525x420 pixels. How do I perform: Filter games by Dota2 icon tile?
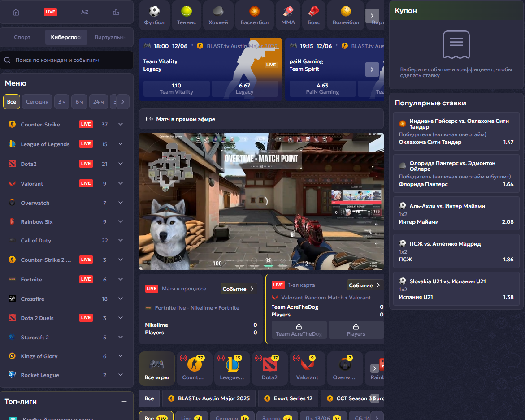(x=269, y=368)
